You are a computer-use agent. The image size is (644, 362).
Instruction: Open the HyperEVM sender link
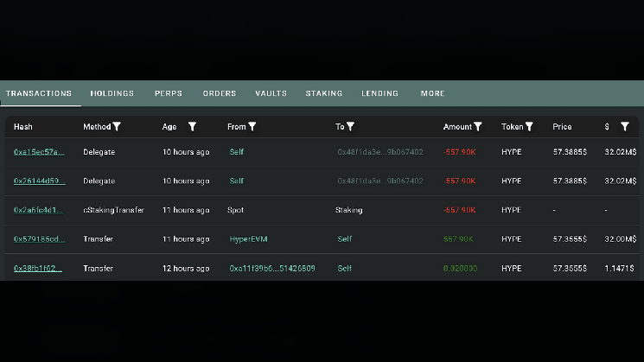pos(248,238)
